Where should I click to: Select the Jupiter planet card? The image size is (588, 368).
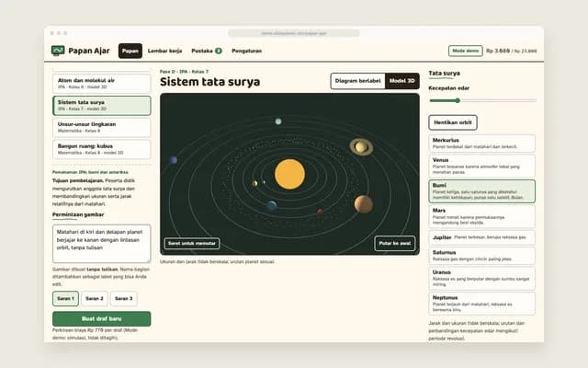[481, 237]
